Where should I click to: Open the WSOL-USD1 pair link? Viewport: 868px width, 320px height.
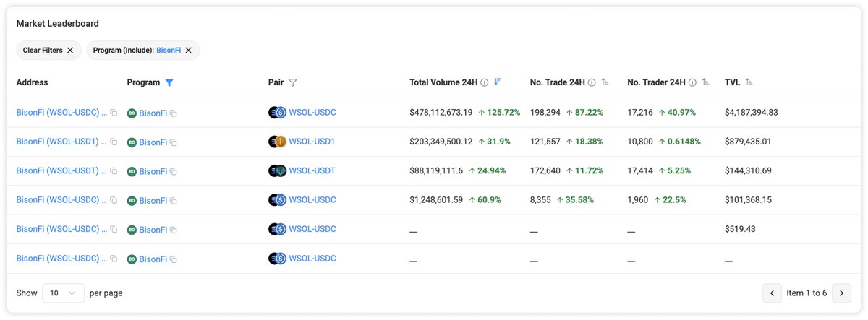[x=312, y=142]
